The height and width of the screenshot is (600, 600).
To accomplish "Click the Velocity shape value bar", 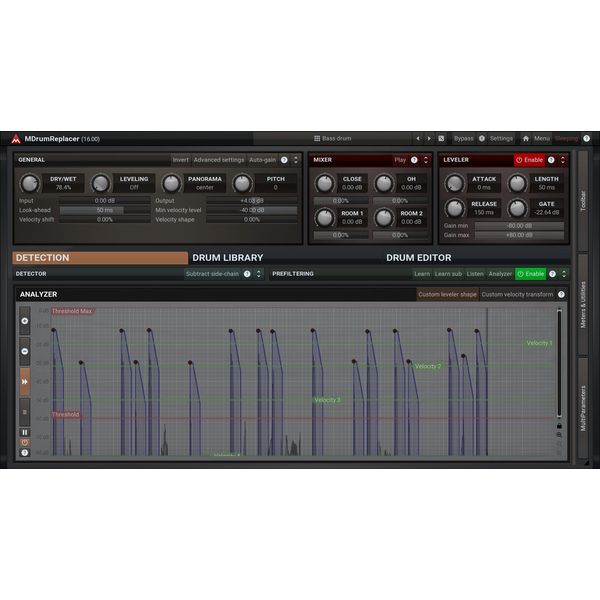I will [x=252, y=220].
